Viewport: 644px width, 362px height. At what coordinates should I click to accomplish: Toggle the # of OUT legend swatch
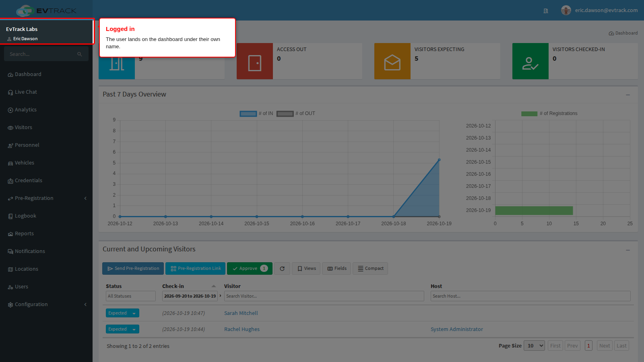pos(285,114)
